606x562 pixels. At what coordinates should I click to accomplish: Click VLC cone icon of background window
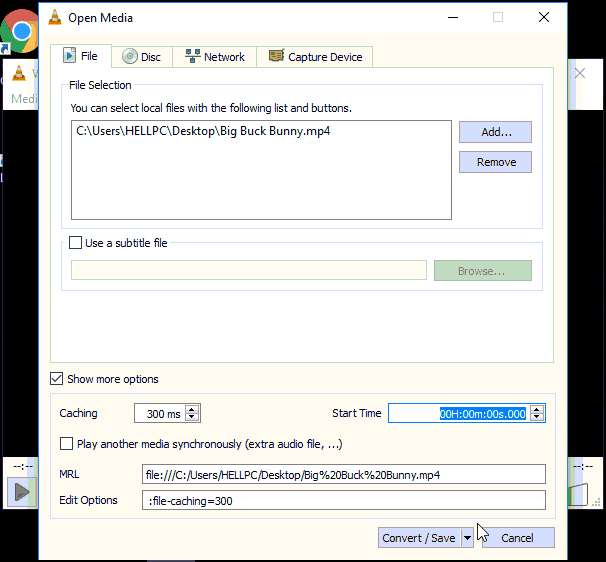coord(19,73)
